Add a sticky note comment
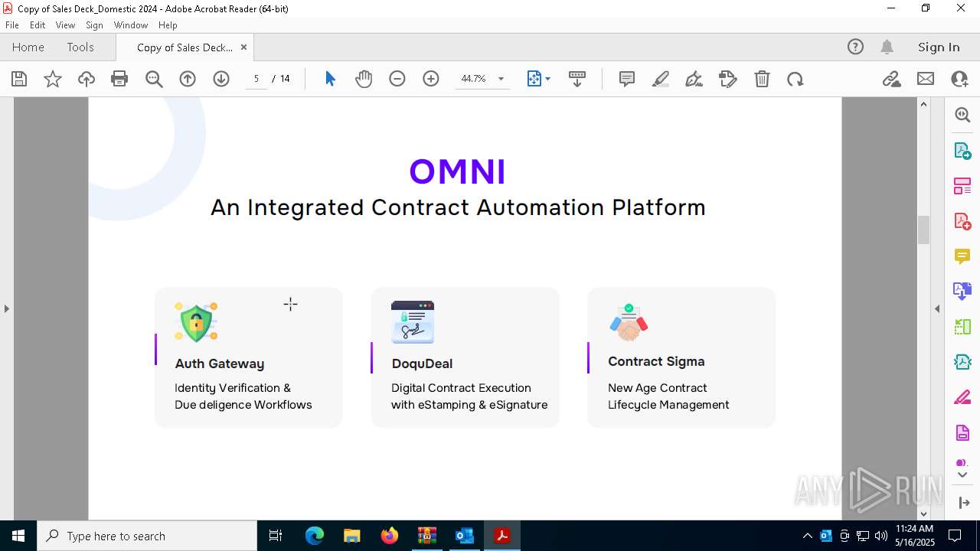The image size is (980, 551). (627, 79)
